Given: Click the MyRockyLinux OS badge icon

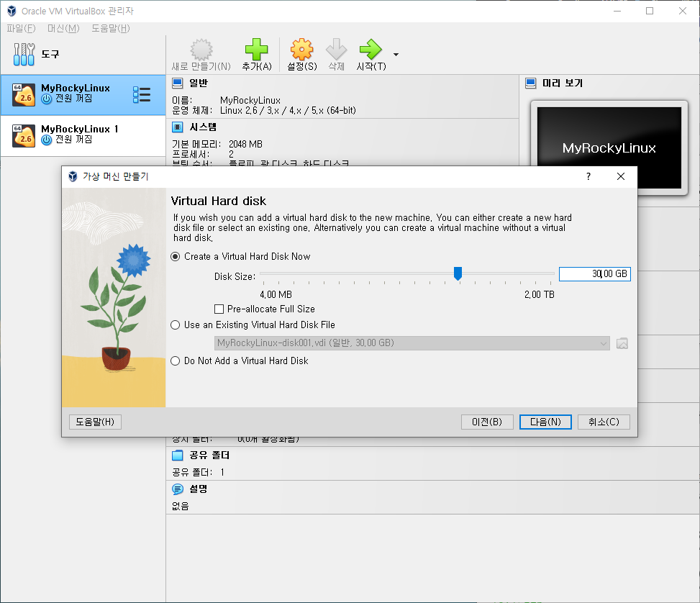Looking at the screenshot, I should click(24, 95).
